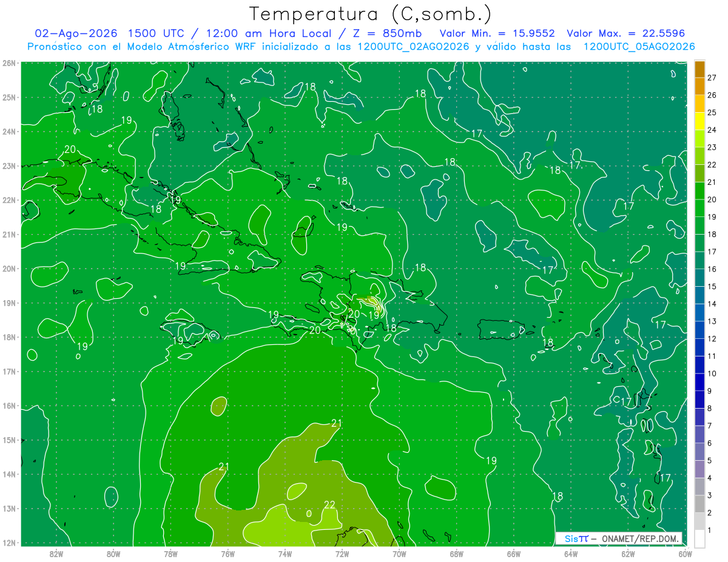Click the "17N" latitude axis label
Image resolution: width=728 pixels, height=562 pixels.
pos(8,371)
